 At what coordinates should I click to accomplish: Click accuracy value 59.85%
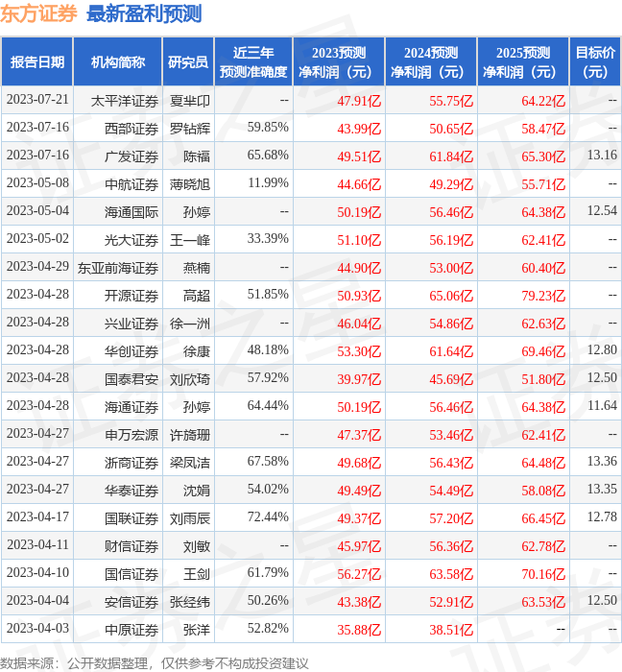tap(268, 128)
